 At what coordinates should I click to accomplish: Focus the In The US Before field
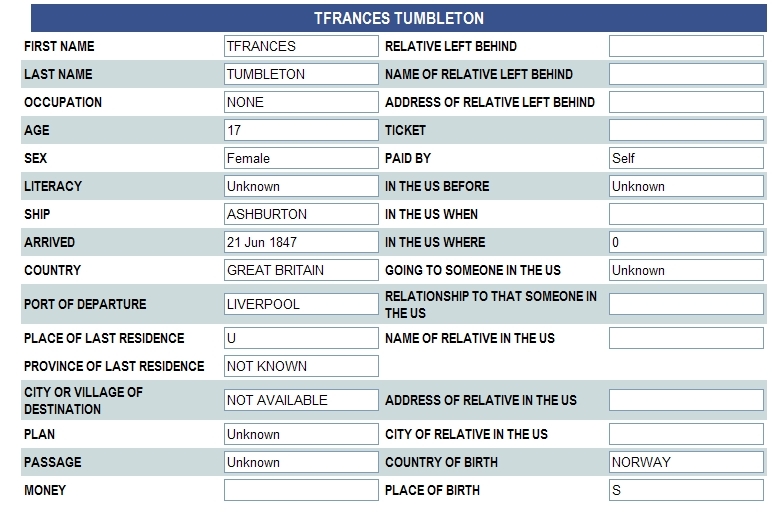click(x=686, y=186)
